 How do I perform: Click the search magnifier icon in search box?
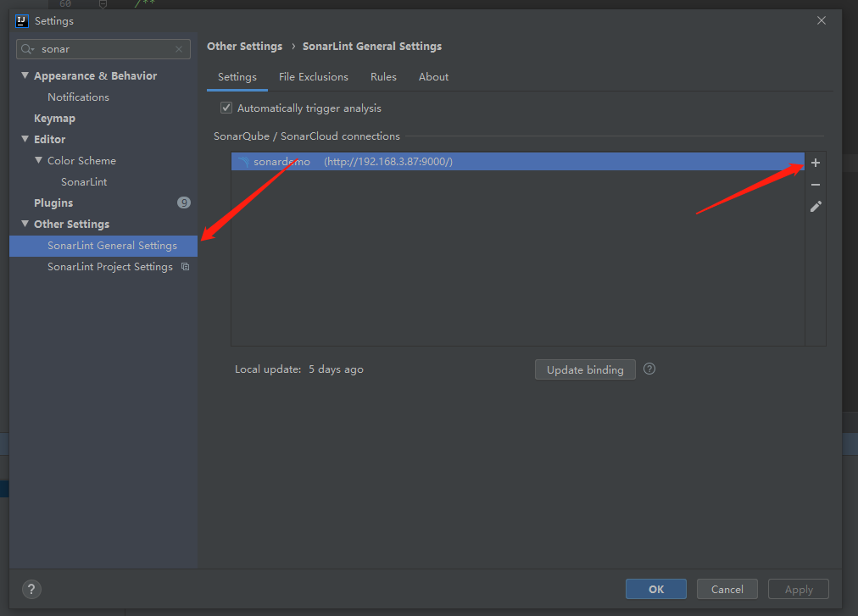coord(27,49)
